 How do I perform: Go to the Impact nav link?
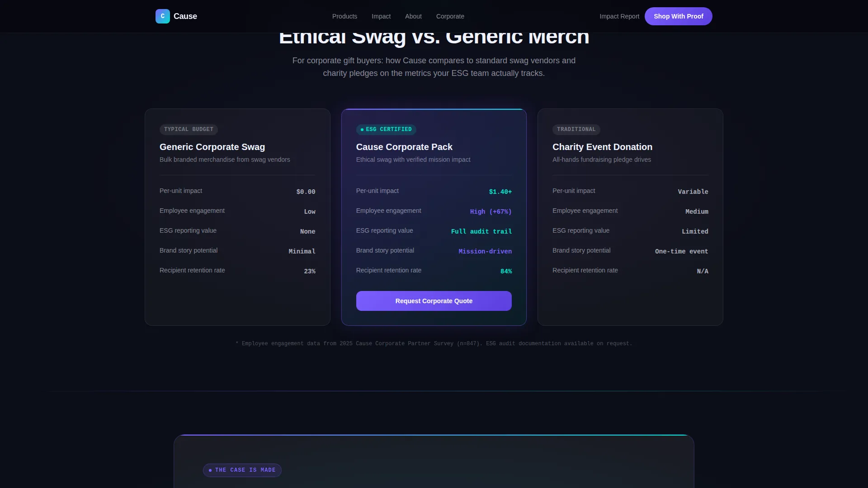381,16
